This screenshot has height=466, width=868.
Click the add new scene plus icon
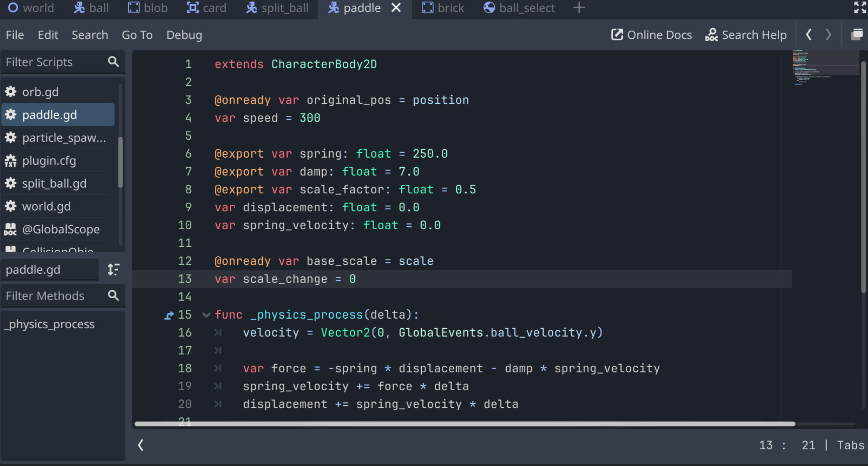(x=579, y=7)
